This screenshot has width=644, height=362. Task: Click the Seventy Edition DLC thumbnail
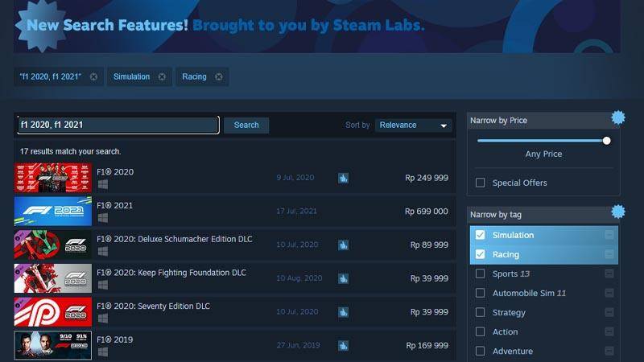tap(53, 312)
